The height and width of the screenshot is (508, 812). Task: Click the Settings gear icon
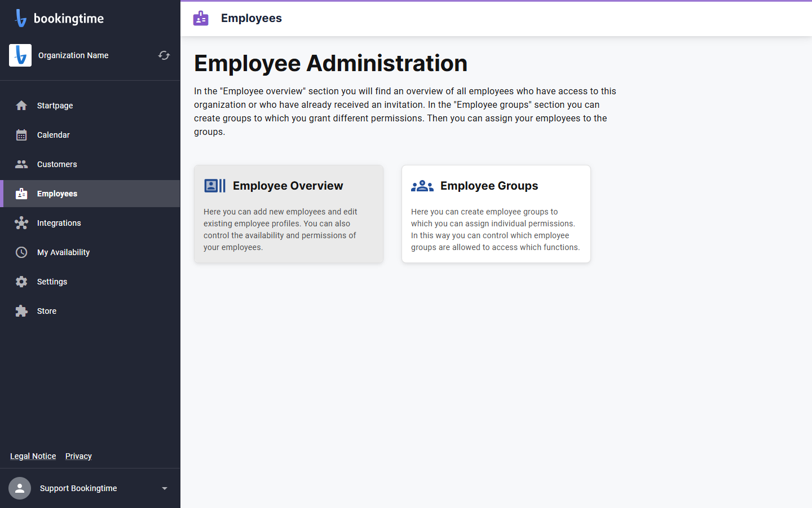[21, 282]
